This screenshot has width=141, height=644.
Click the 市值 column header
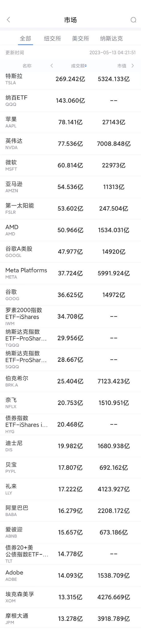(x=122, y=66)
